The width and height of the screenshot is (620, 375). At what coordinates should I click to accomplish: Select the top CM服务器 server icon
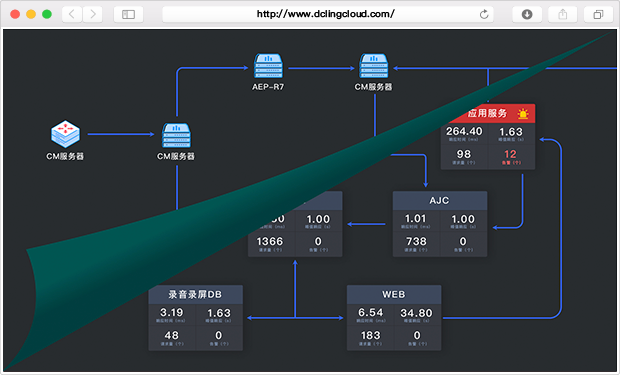click(374, 66)
